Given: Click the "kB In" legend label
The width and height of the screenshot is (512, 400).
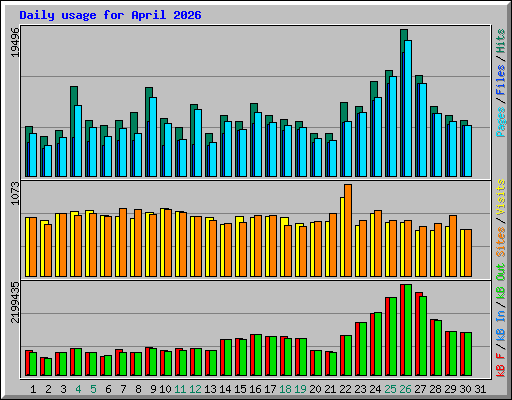Looking at the screenshot, I should 501,325.
